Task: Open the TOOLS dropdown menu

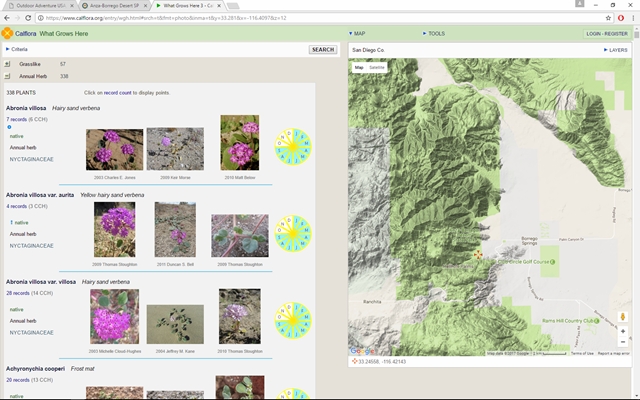Action: click(x=434, y=33)
